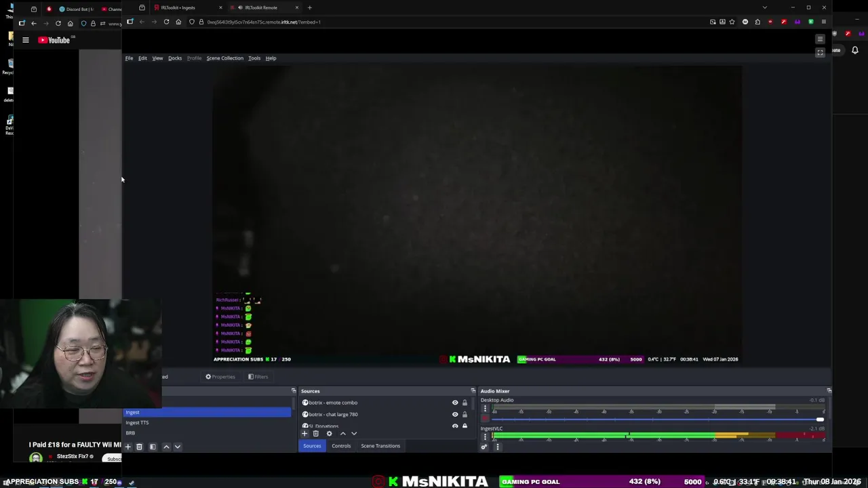Open YouTube guide hamburger menu
Viewport: 868px width, 488px height.
click(26, 40)
